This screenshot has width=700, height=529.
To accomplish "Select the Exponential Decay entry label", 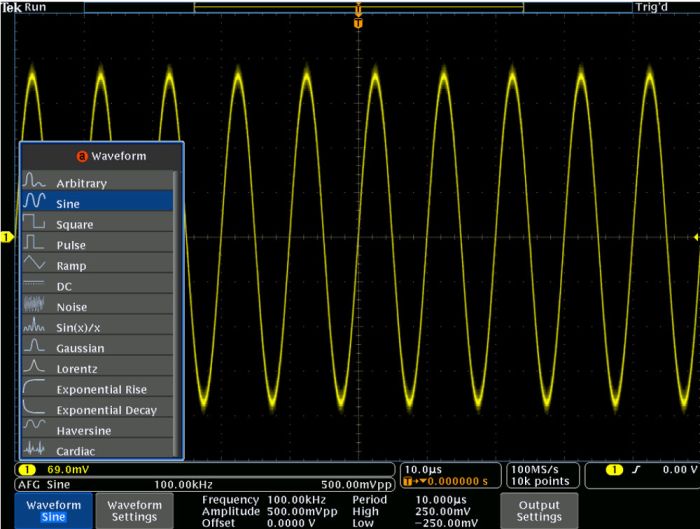I will pyautogui.click(x=107, y=410).
